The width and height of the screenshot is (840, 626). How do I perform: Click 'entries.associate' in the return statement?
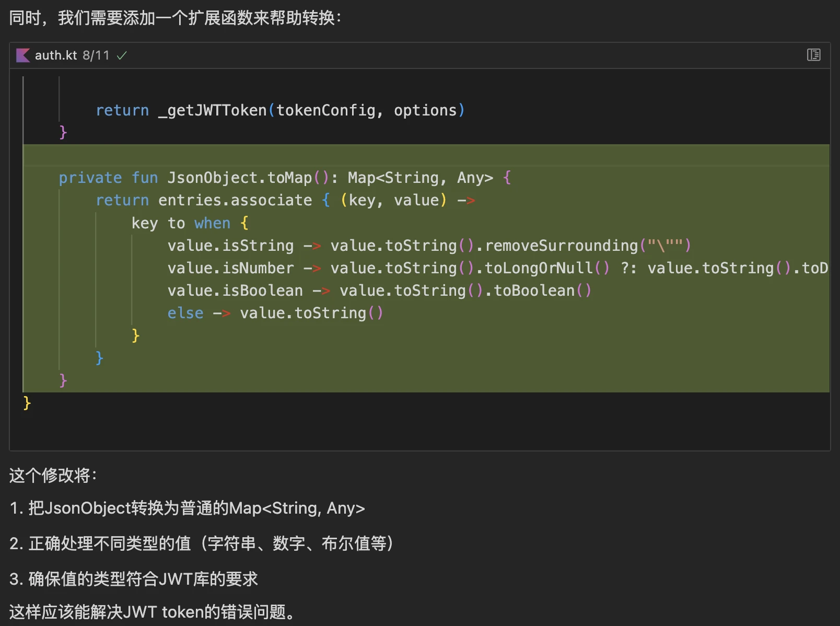(x=235, y=200)
